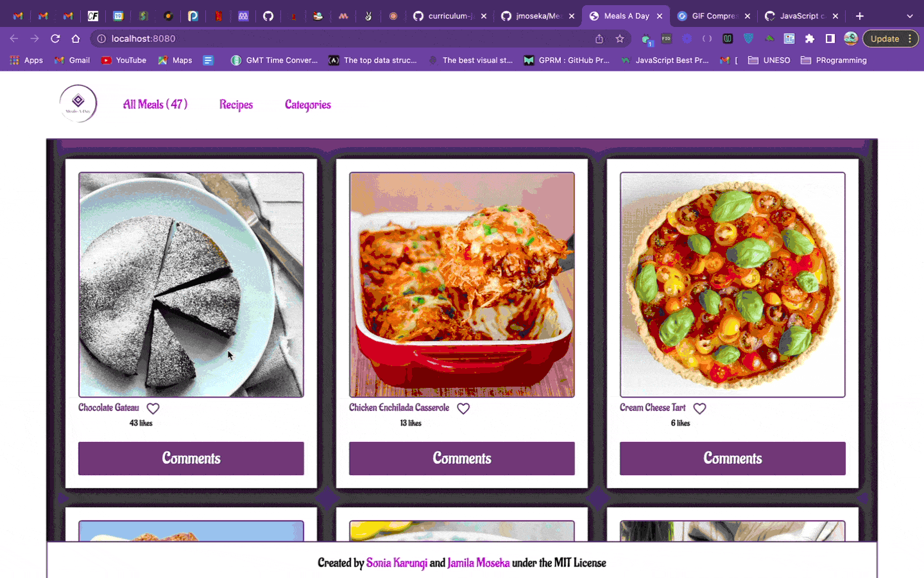Expand the tab search chevron

[x=909, y=16]
